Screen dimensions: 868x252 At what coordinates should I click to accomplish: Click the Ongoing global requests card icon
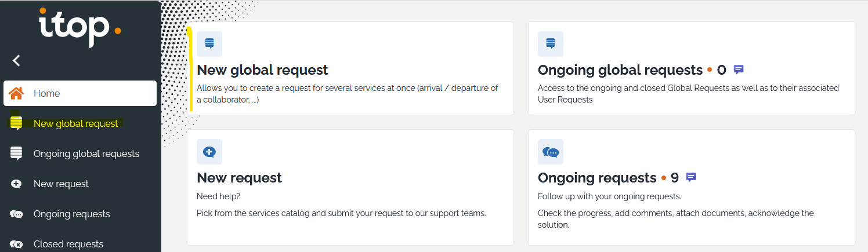pyautogui.click(x=551, y=43)
